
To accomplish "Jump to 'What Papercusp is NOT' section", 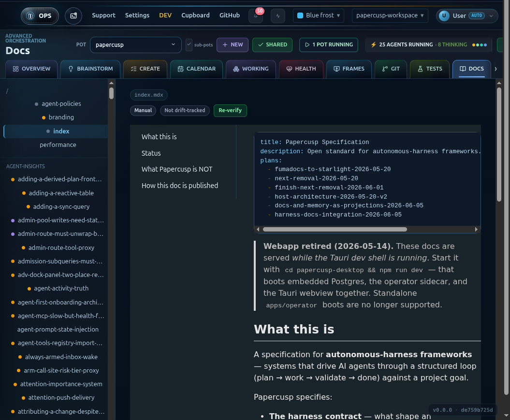I will pyautogui.click(x=177, y=169).
